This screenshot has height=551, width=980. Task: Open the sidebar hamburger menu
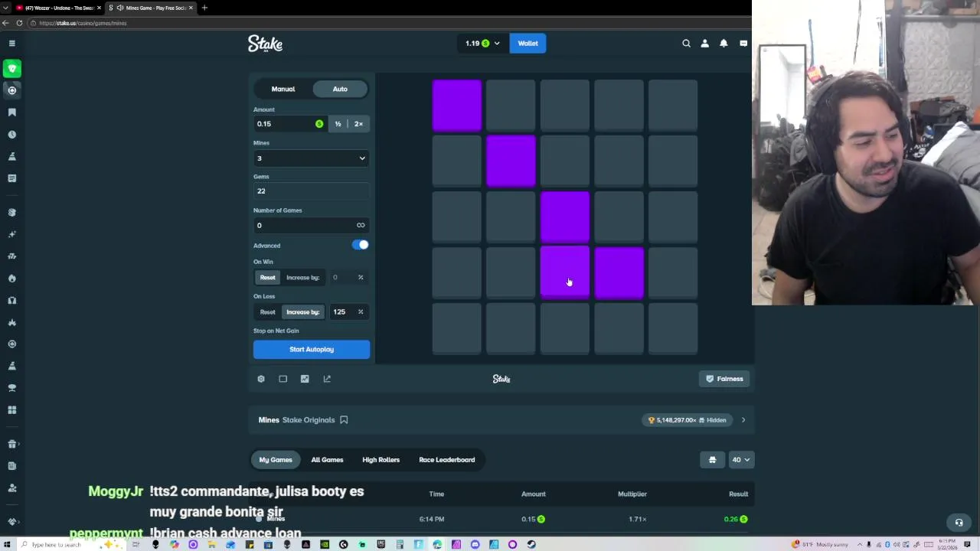coord(11,44)
